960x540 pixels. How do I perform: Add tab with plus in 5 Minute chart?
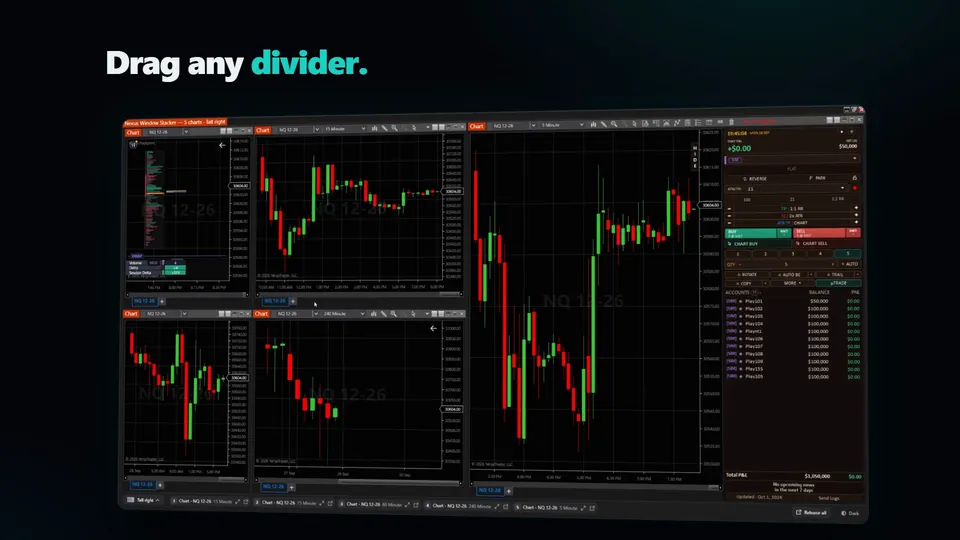point(509,491)
